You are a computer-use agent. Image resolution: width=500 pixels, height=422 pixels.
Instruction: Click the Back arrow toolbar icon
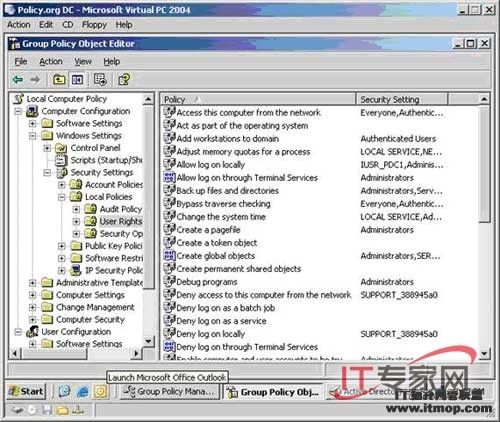(x=18, y=79)
